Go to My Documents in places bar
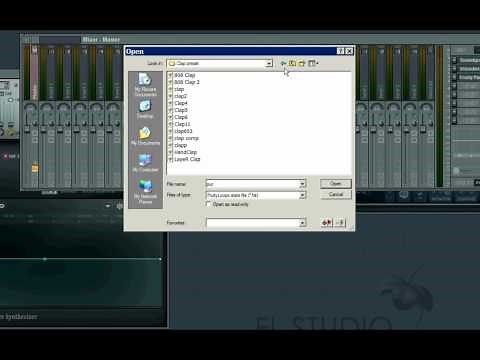Screen dimensions: 480x360 tap(145, 136)
